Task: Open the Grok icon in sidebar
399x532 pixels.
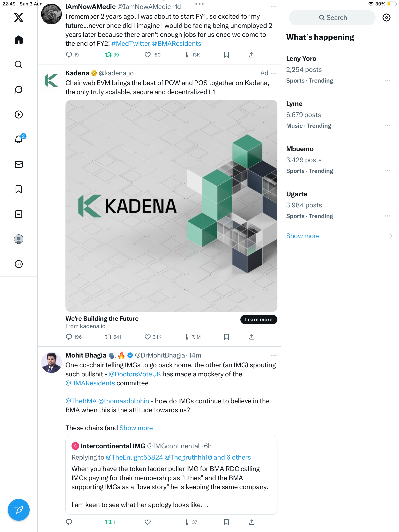Action: [x=19, y=89]
